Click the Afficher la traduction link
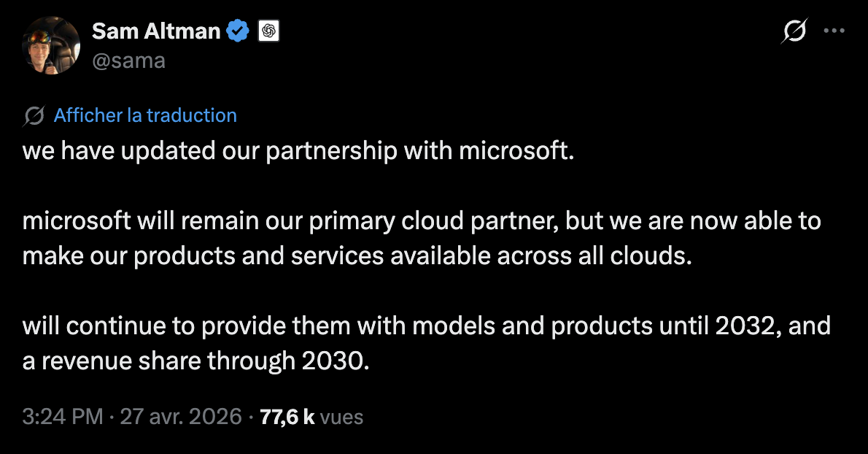This screenshot has width=868, height=454. 145,115
